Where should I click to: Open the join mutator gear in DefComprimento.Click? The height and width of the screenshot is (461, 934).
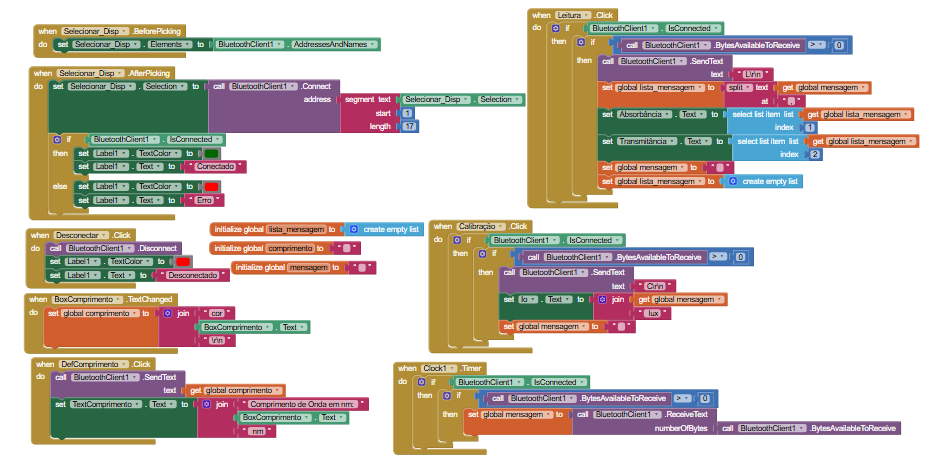(207, 404)
